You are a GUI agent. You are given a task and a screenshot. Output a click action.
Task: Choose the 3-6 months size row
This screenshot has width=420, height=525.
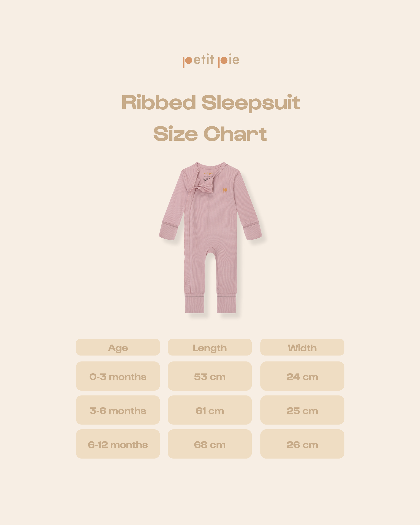click(118, 411)
